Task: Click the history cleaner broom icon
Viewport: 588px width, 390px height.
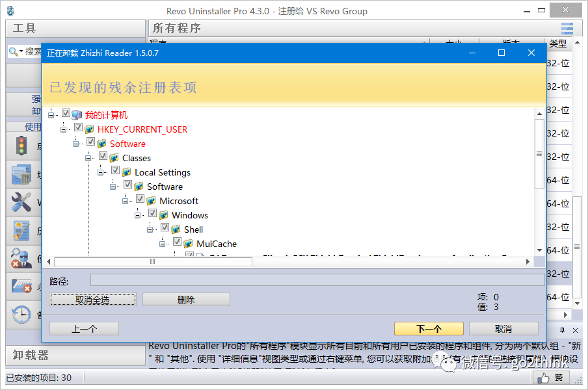Action: (21, 231)
